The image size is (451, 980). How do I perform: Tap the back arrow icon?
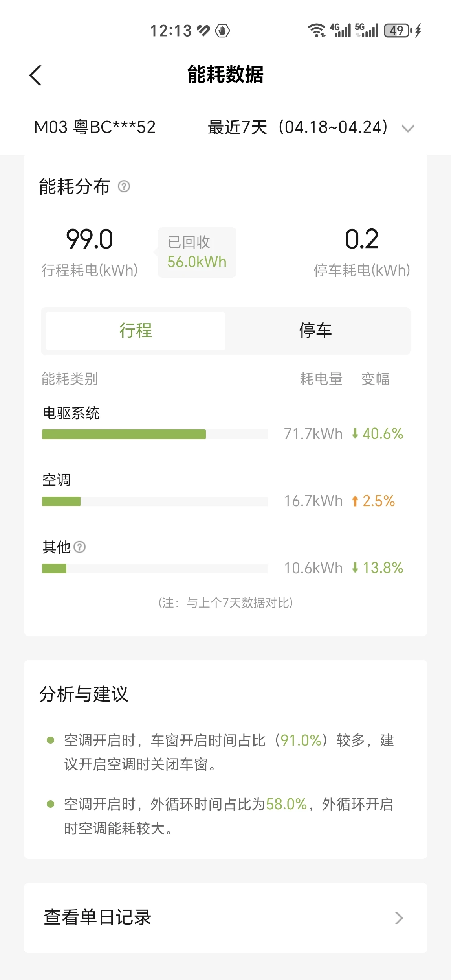click(x=36, y=75)
